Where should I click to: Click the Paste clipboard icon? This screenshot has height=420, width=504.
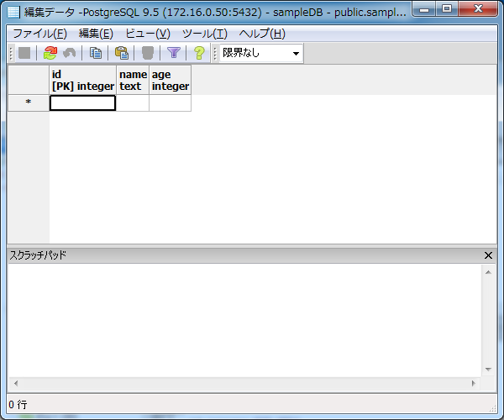[x=122, y=53]
